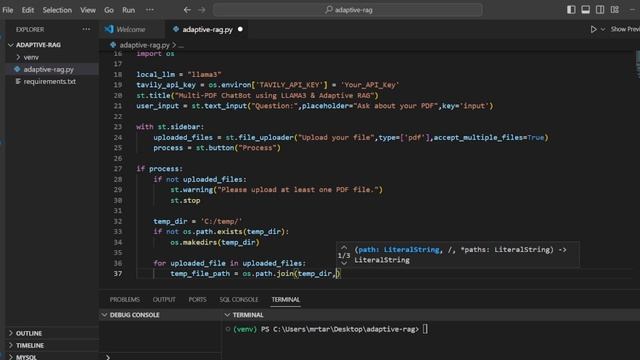
Task: Click adaptive-rag.py breadcrumb
Action: [144, 45]
